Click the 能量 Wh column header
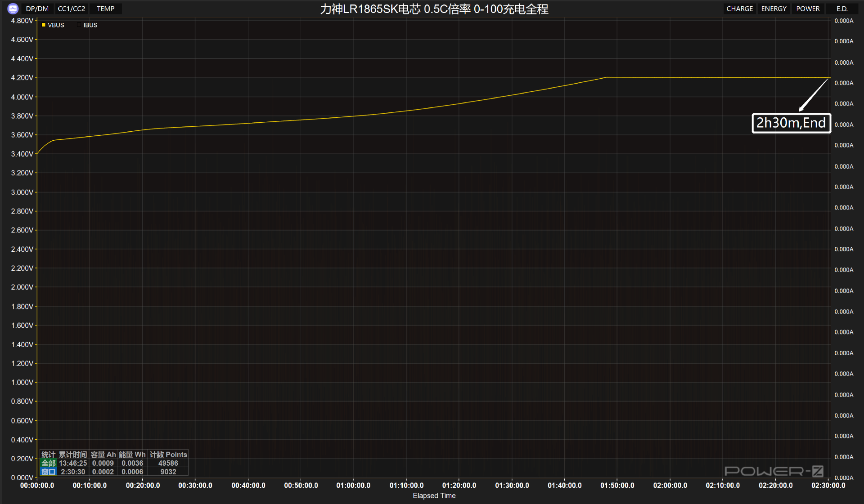This screenshot has width=864, height=504. point(132,455)
